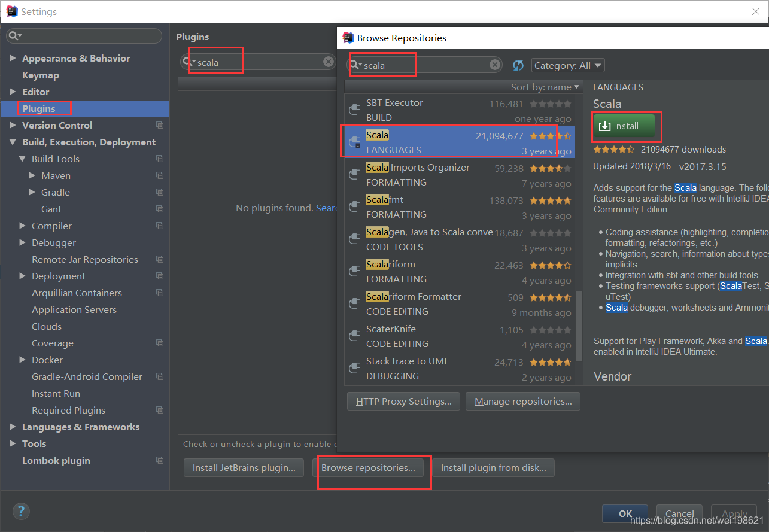Open Gradle-Android Compiler settings

point(87,376)
